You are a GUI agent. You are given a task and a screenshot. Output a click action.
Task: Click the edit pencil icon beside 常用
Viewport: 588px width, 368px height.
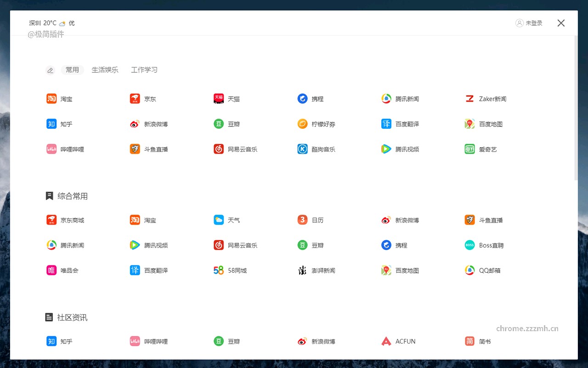(x=51, y=70)
